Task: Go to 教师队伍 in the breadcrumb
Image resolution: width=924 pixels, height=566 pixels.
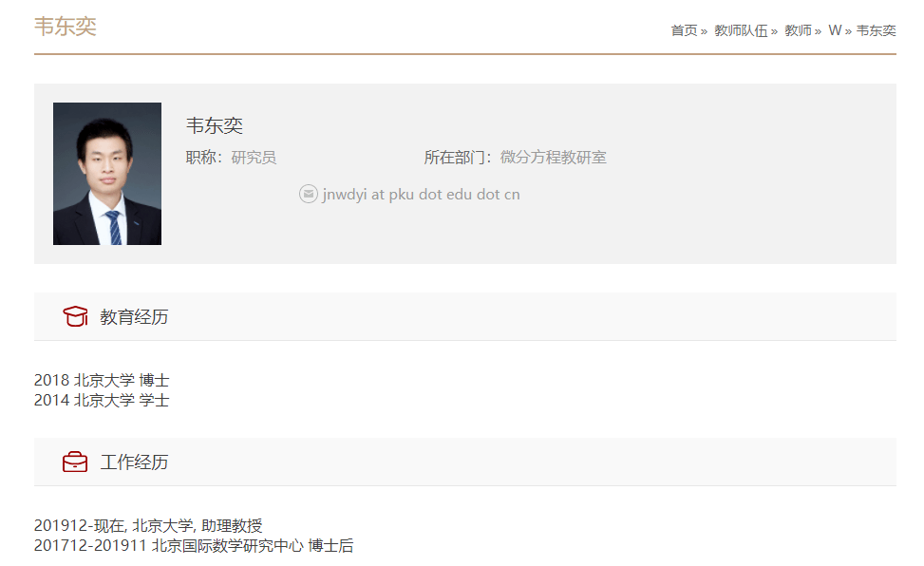Action: [741, 30]
